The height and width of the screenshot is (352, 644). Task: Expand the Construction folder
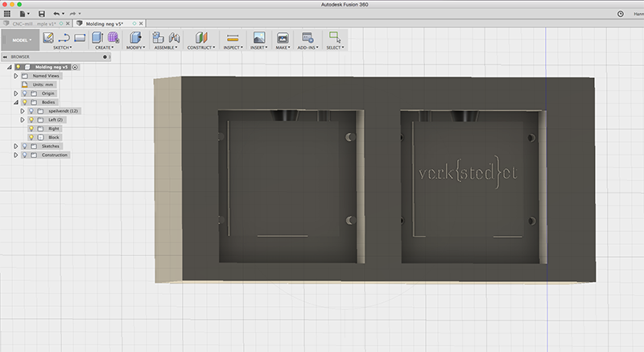click(x=15, y=155)
